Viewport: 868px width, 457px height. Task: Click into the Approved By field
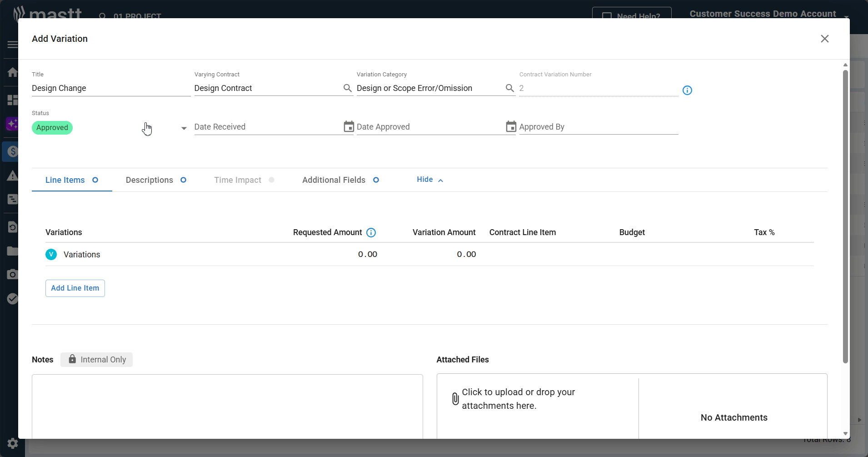[598, 127]
